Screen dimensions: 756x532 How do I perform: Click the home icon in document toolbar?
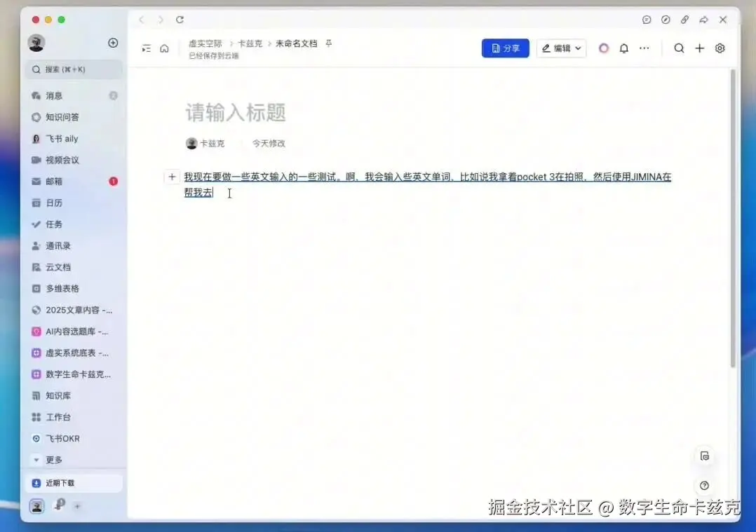coord(164,48)
